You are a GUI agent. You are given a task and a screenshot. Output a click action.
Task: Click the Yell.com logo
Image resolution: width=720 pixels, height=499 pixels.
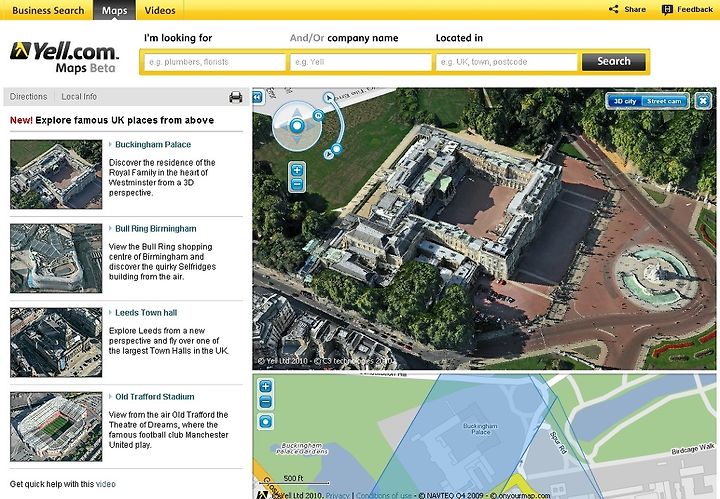(64, 57)
